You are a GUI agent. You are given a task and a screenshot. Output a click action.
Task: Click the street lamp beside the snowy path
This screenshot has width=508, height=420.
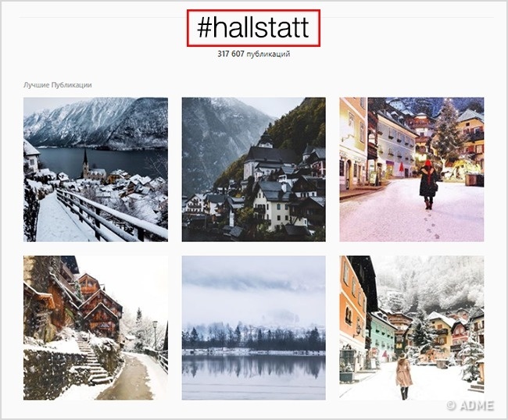(155, 334)
